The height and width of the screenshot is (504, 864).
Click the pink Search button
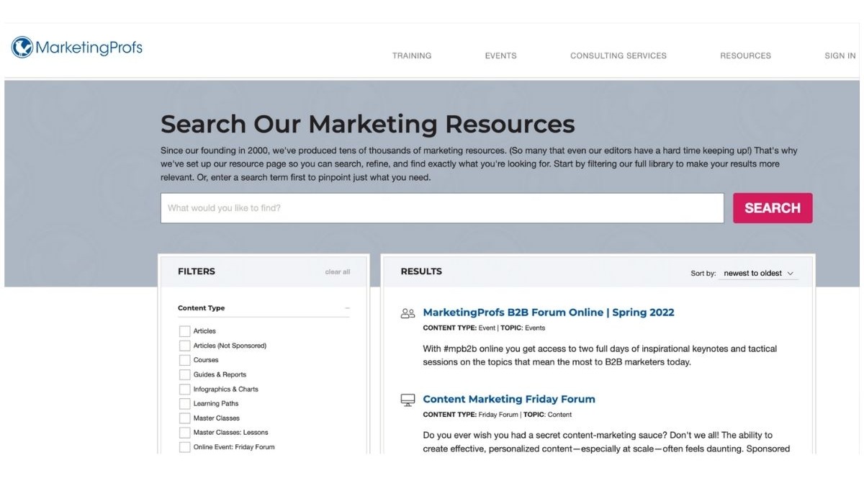tap(773, 208)
